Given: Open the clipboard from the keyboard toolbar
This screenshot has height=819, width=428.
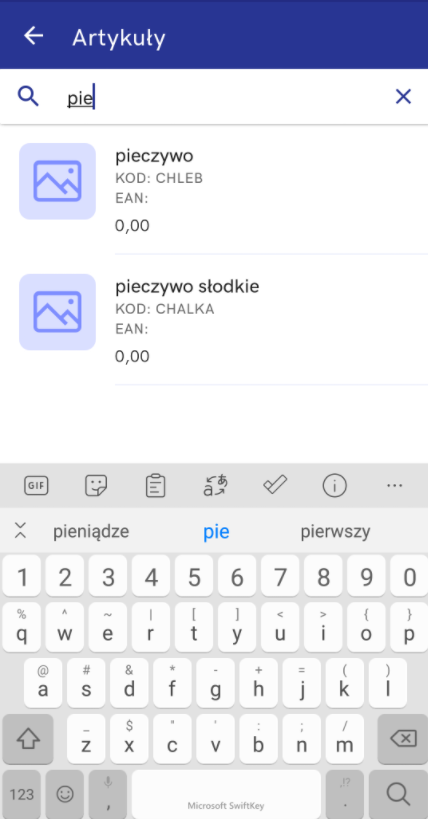Looking at the screenshot, I should [x=155, y=486].
